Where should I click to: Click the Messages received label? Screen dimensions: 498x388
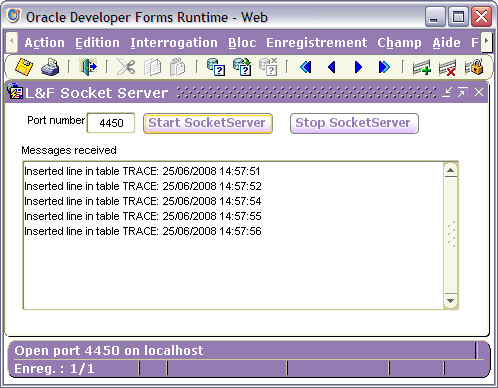point(69,150)
